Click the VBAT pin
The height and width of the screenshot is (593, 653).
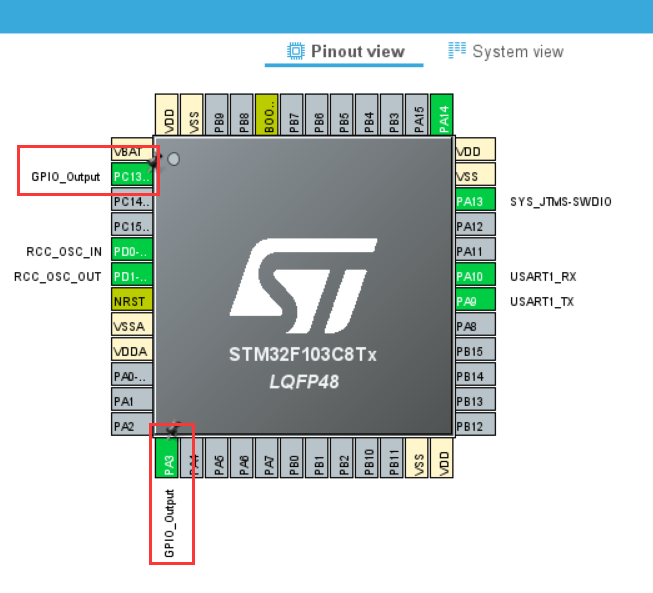click(132, 149)
